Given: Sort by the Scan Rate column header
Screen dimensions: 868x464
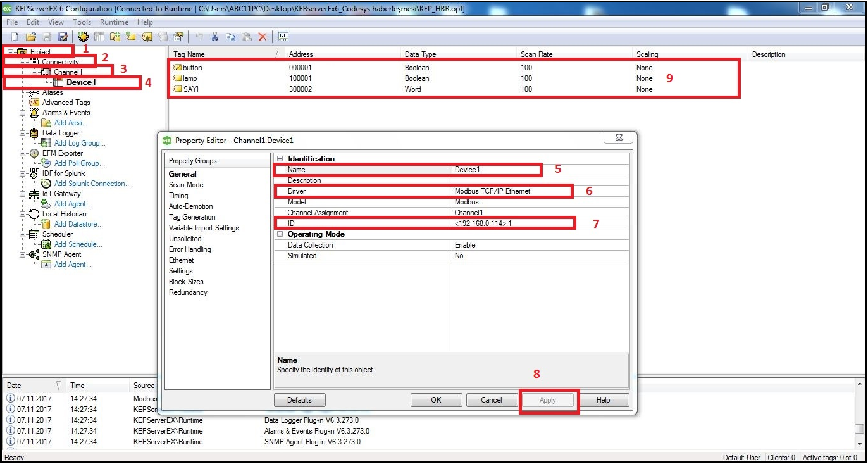Looking at the screenshot, I should click(574, 54).
